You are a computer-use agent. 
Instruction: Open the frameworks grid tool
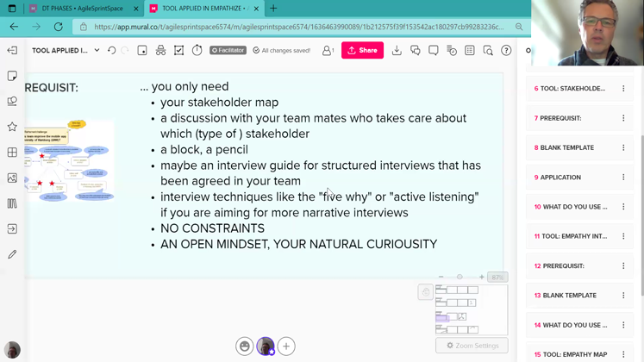(12, 153)
